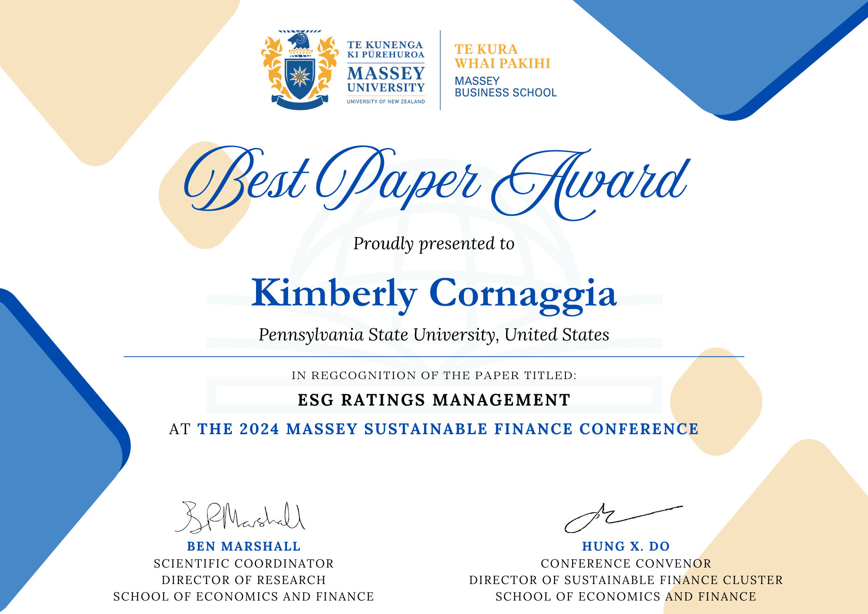Click the Massey University crest logo
Viewport: 868px width, 614px height.
(x=299, y=70)
